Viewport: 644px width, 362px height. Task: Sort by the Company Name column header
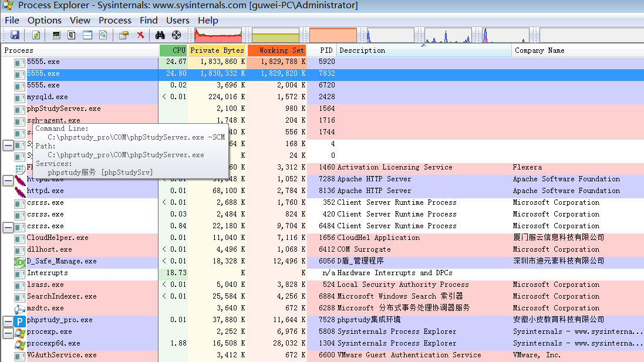(x=578, y=50)
